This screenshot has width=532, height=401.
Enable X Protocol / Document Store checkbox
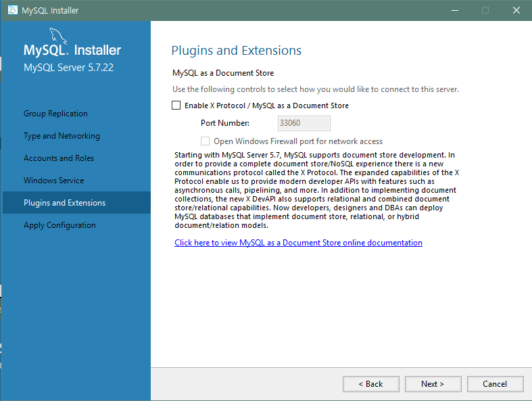point(176,105)
